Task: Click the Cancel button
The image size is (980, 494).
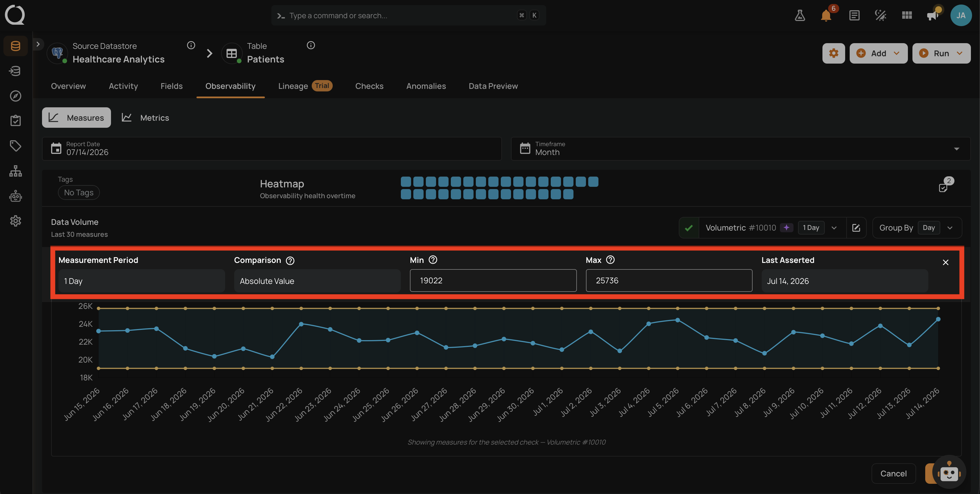Action: pyautogui.click(x=893, y=474)
